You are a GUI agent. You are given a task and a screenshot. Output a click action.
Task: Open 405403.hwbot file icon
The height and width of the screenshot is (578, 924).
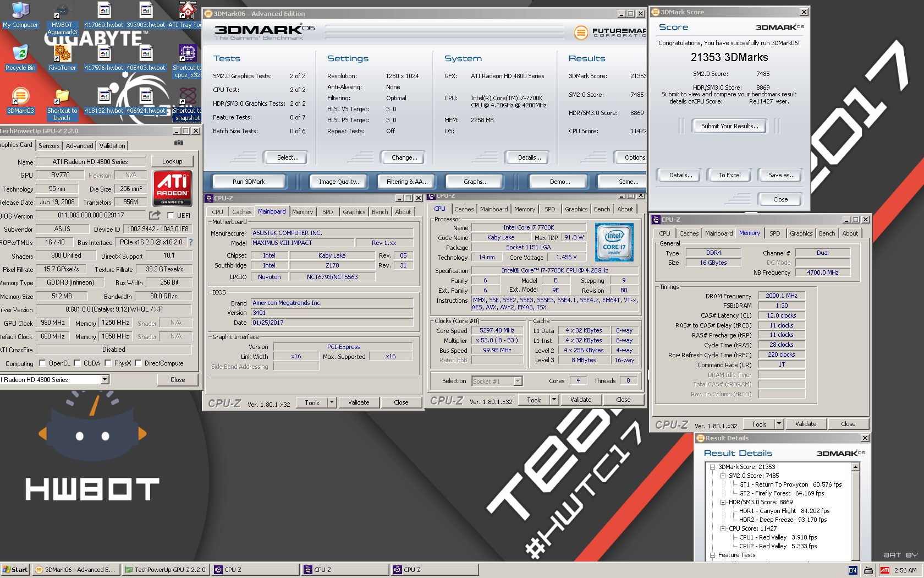point(146,58)
